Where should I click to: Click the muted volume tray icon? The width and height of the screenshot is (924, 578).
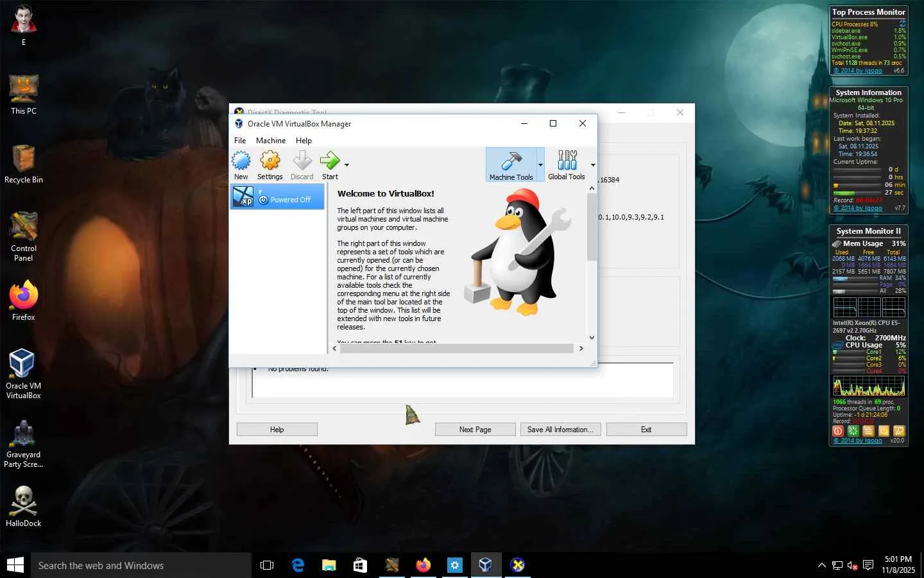(x=853, y=565)
